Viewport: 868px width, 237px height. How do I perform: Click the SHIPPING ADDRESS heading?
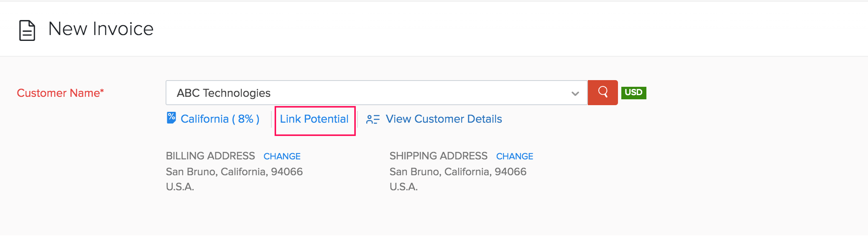438,156
